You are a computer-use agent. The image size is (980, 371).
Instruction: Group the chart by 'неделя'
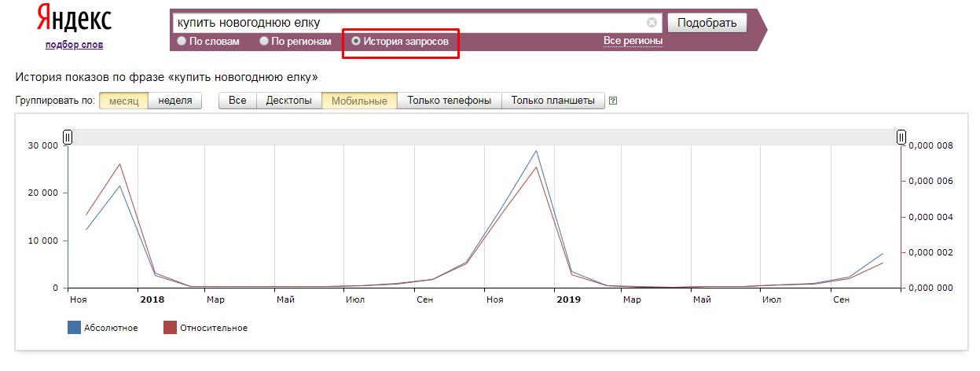(x=175, y=101)
